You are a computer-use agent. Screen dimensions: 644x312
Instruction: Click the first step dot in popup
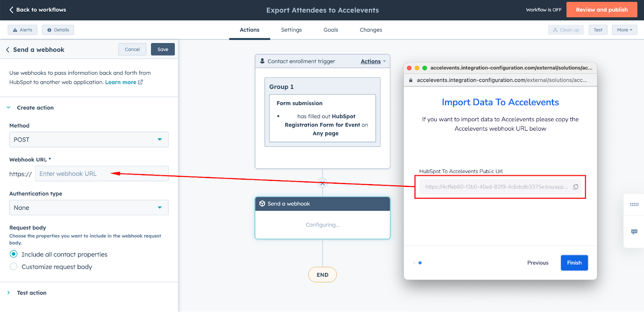coord(414,263)
